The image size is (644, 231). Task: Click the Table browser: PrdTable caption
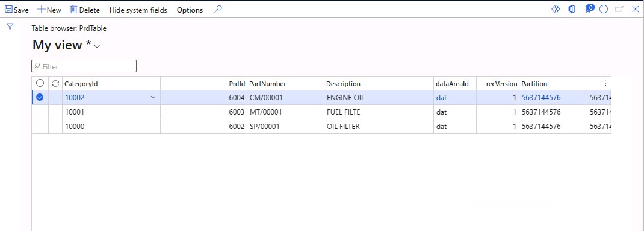69,28
